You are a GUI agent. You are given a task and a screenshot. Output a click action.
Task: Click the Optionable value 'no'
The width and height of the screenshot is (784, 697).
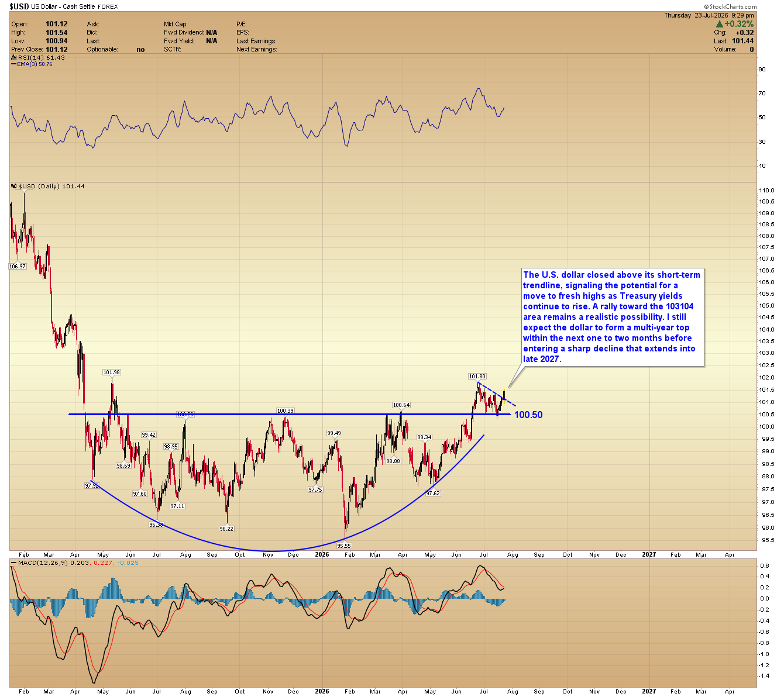point(140,49)
